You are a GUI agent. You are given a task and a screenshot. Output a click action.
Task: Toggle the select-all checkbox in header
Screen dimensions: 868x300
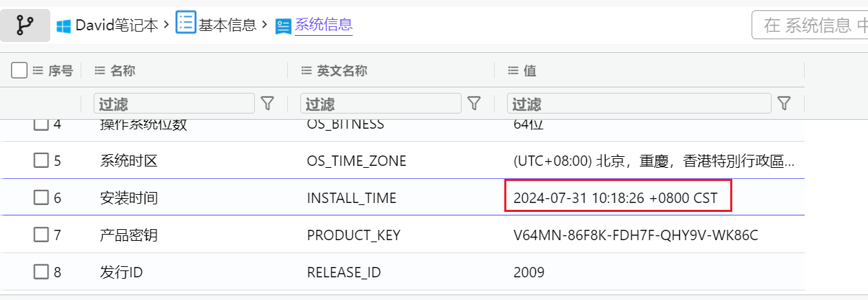(19, 70)
